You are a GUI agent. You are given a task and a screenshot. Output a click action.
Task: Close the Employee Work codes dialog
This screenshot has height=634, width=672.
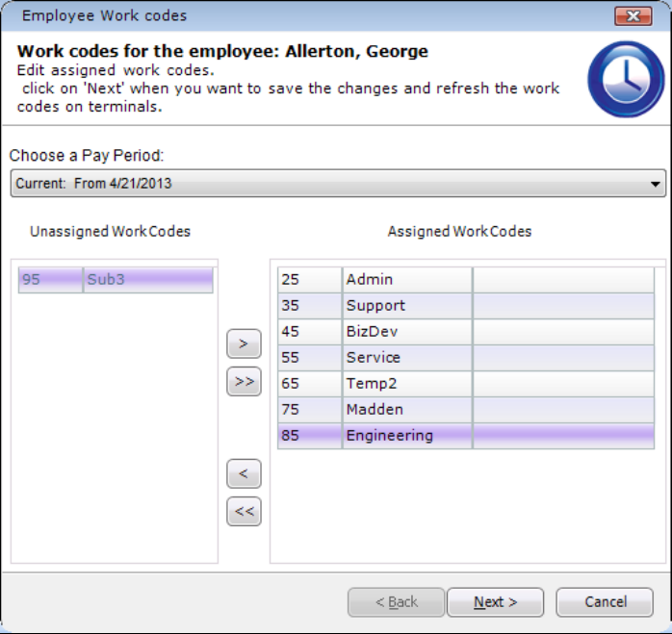click(x=633, y=16)
